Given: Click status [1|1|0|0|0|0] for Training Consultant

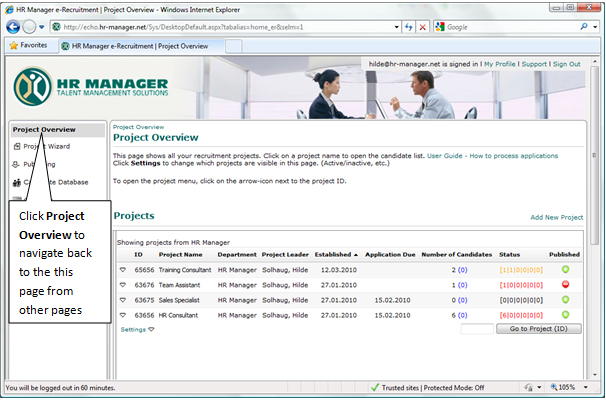Looking at the screenshot, I should [521, 270].
